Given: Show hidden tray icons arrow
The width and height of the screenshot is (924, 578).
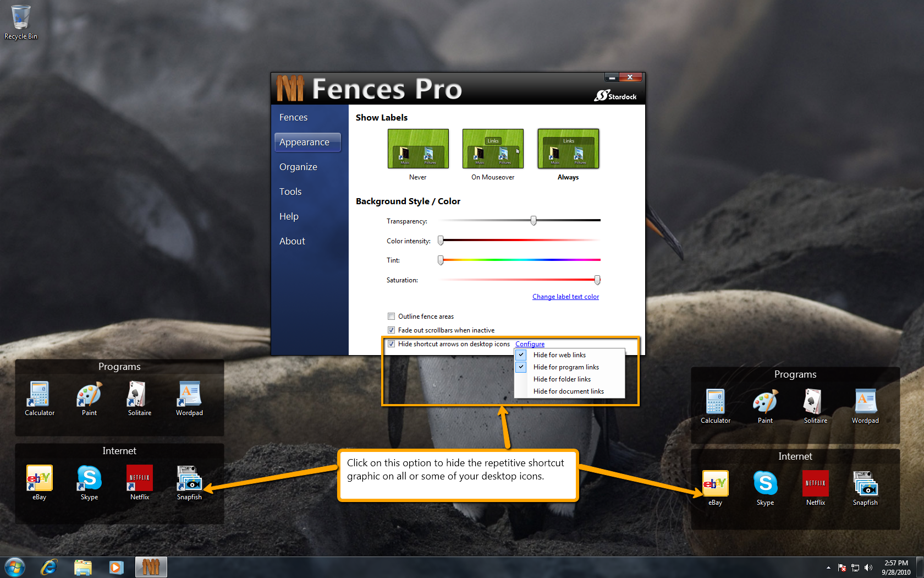Looking at the screenshot, I should [x=828, y=568].
